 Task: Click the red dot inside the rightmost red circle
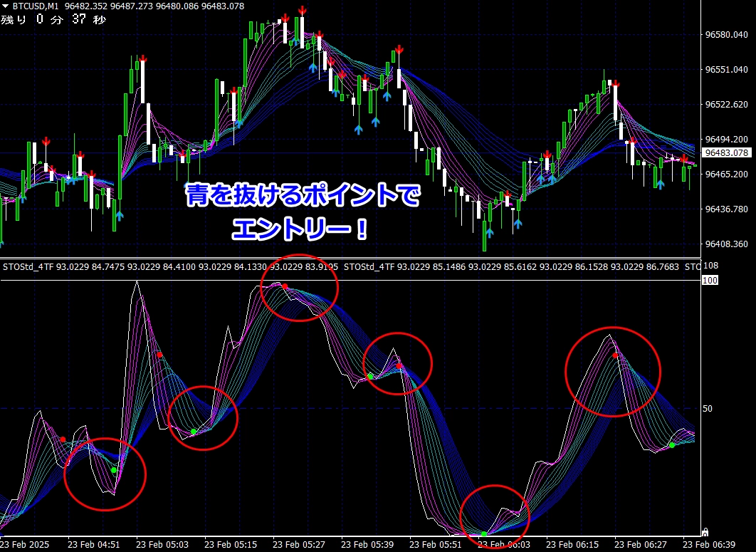click(x=615, y=355)
